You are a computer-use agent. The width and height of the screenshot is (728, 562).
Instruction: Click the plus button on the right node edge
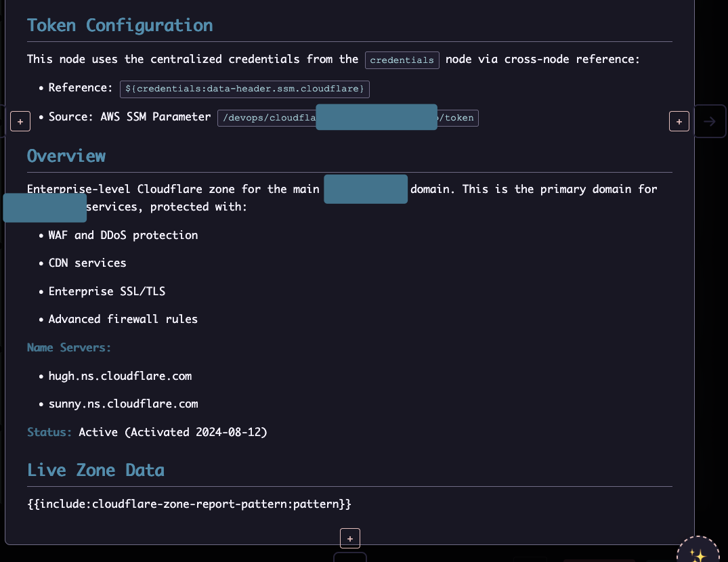[x=679, y=121]
